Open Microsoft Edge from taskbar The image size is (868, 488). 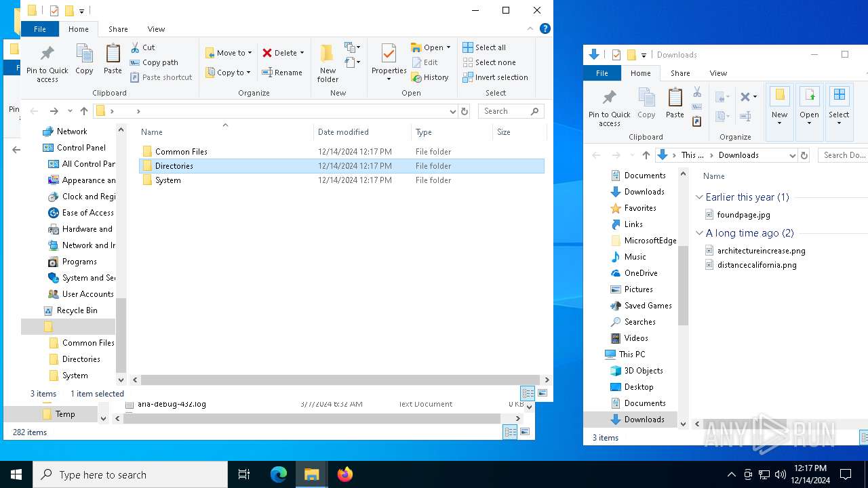pos(279,474)
